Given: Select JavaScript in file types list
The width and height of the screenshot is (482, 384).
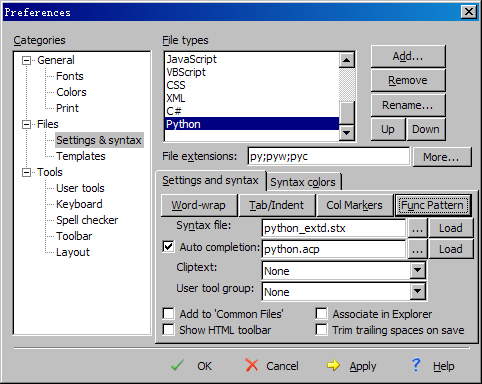Looking at the screenshot, I should point(252,59).
